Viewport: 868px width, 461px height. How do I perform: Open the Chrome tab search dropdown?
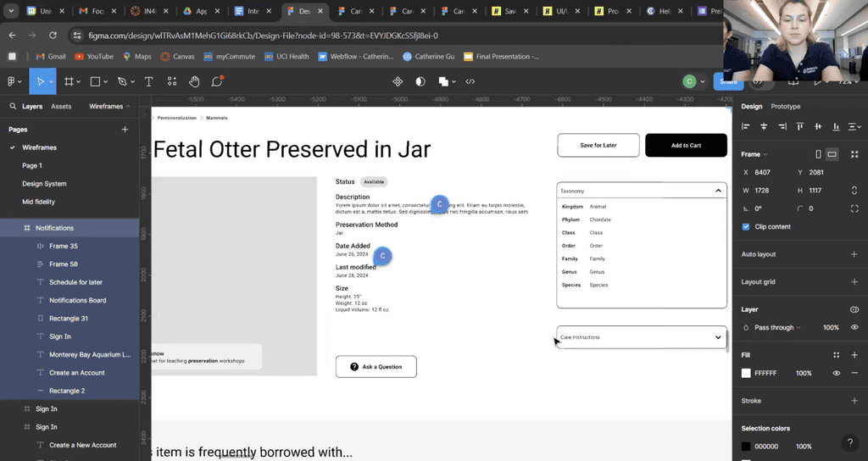[11, 10]
